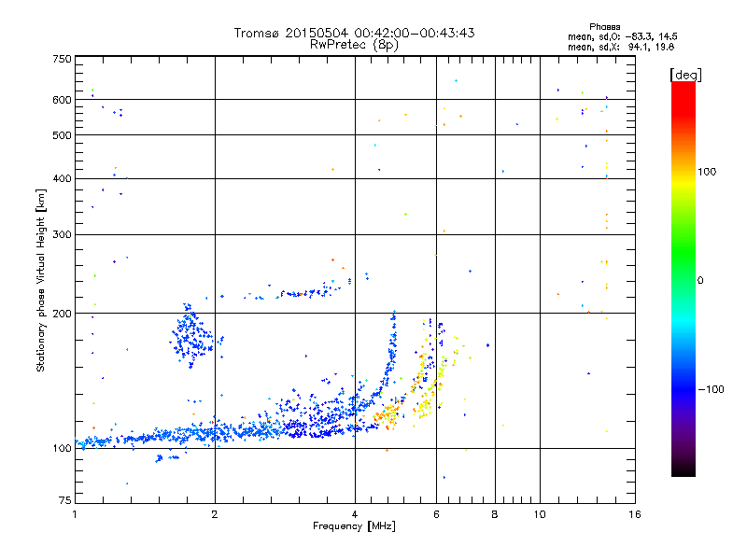Click the x-axis tick label '8'
747x560 pixels.
[495, 514]
